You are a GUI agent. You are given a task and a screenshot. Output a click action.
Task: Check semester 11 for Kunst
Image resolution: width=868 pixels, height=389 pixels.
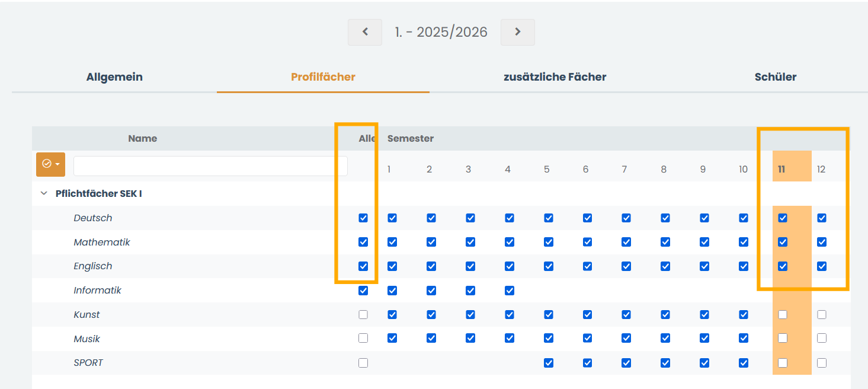[x=783, y=315]
